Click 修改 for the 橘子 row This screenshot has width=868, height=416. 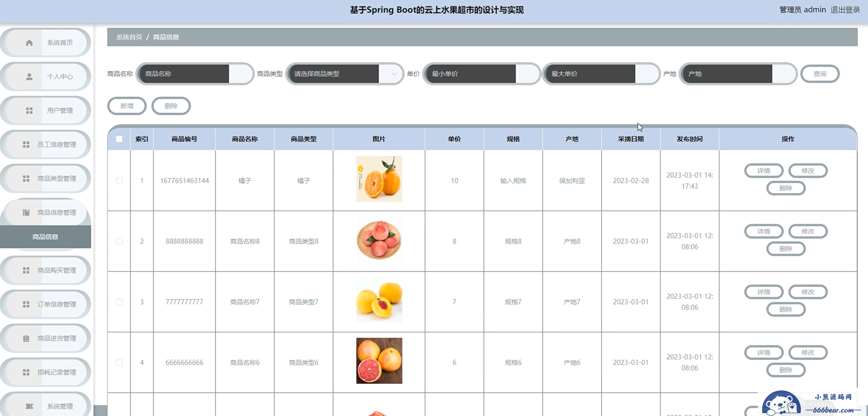(x=808, y=171)
